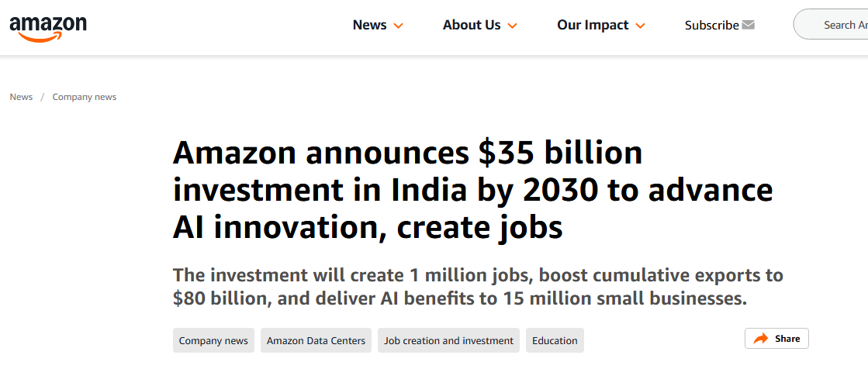Click the Amazon smile logo
The height and width of the screenshot is (386, 868).
tap(48, 27)
